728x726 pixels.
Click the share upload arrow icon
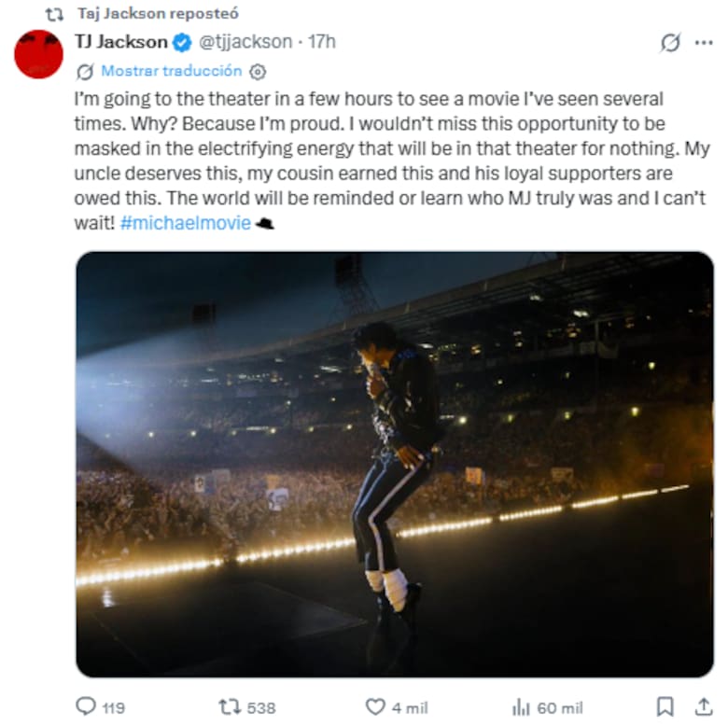703,706
